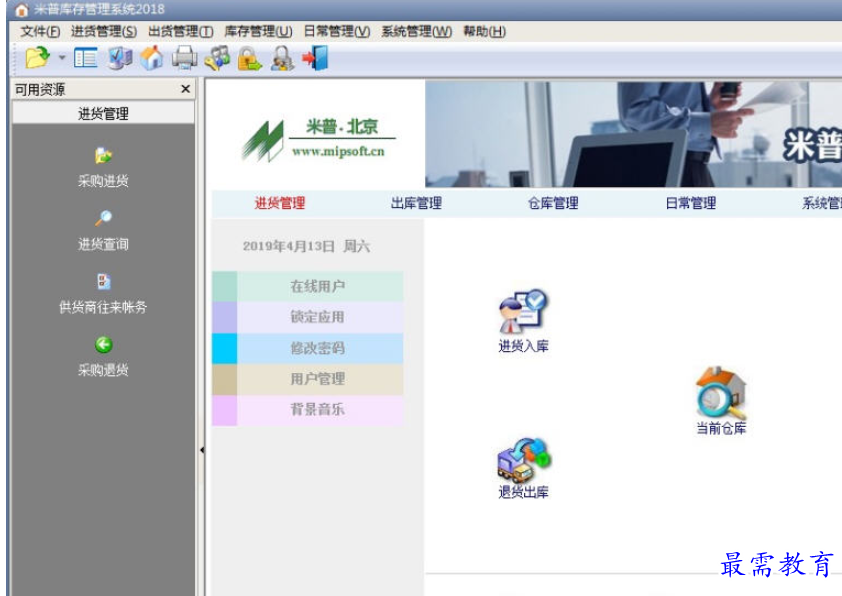Click the 进货入库 person icon
The height and width of the screenshot is (596, 842).
pos(523,311)
